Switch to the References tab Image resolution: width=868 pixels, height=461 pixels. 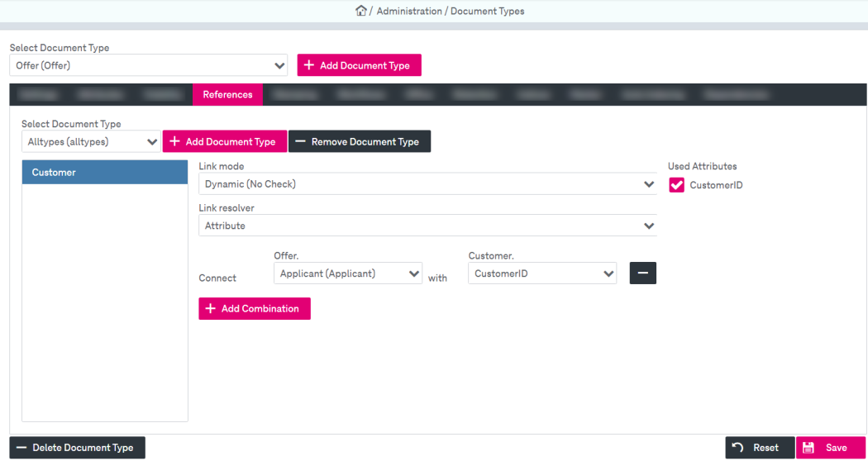click(227, 95)
